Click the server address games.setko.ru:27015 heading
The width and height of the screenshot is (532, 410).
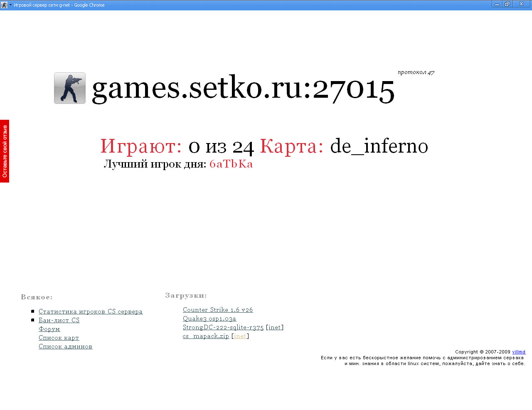pos(243,89)
